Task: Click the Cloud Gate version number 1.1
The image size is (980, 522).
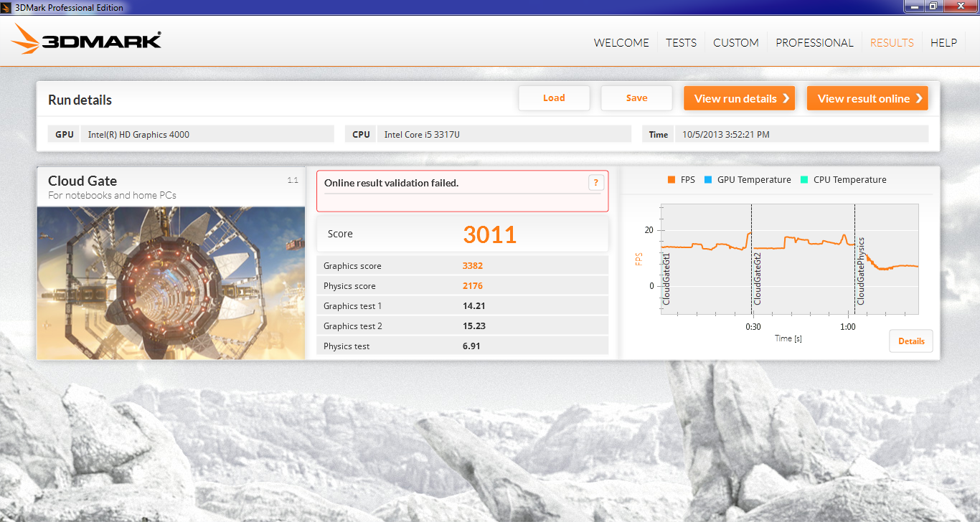Action: point(293,181)
